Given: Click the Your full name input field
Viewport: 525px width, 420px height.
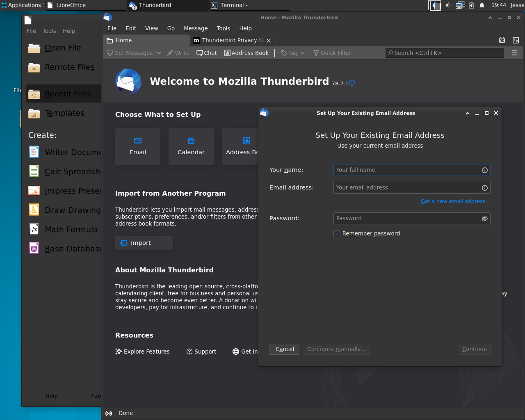Looking at the screenshot, I should [x=412, y=170].
